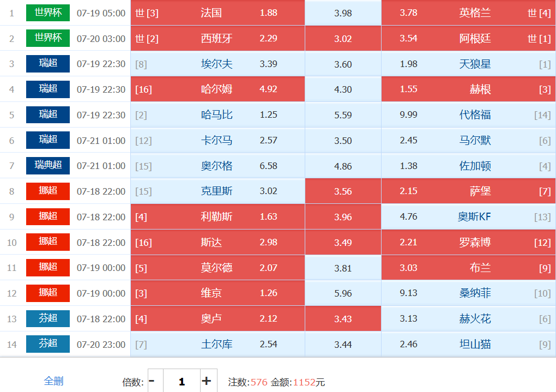Toggle 法国 home win odds 1.88
The width and height of the screenshot is (556, 392).
coord(217,13)
